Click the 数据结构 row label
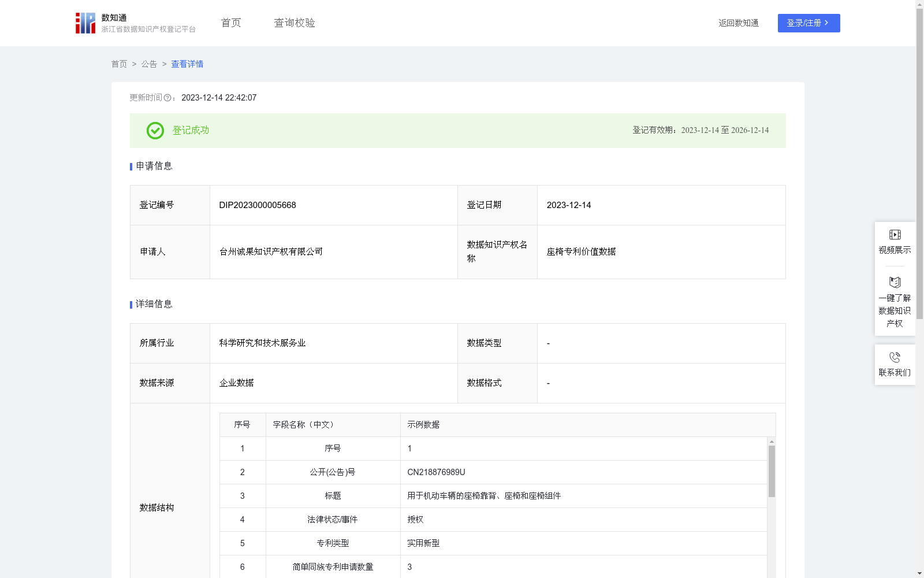 pos(157,508)
